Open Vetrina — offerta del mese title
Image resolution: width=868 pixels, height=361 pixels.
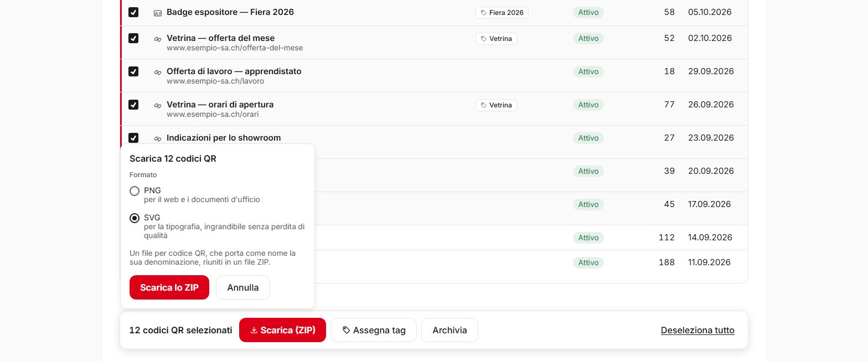click(x=220, y=38)
